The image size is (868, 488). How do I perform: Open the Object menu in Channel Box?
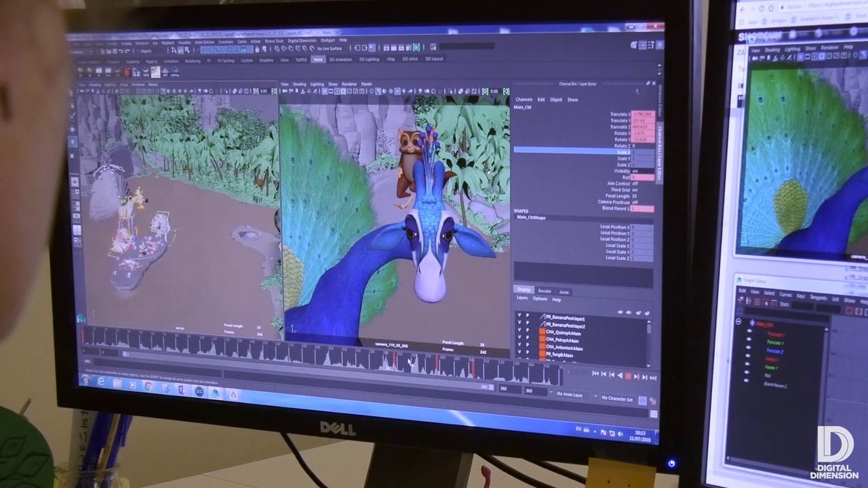[556, 100]
